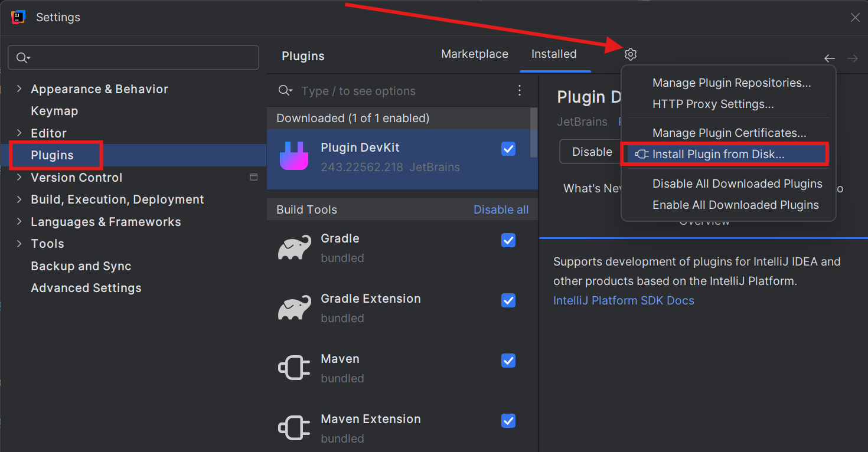This screenshot has height=452, width=868.
Task: Click the Gradle elephant icon
Action: (x=294, y=247)
